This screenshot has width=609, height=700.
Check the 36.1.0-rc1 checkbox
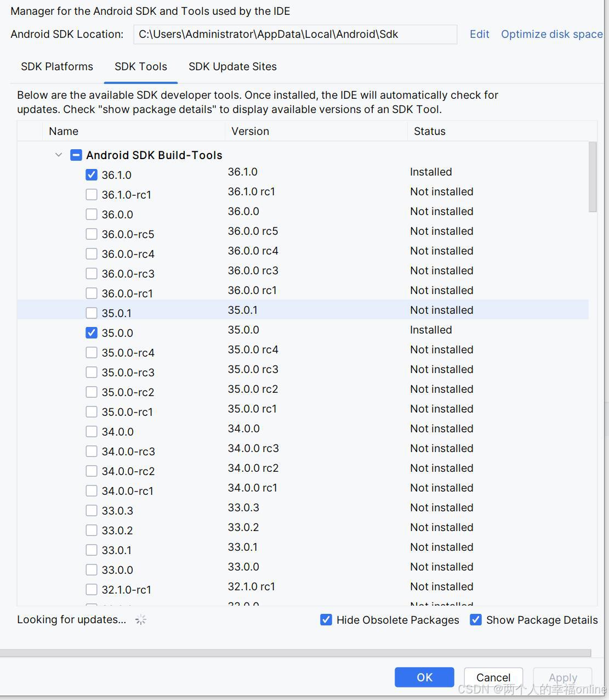tap(92, 195)
